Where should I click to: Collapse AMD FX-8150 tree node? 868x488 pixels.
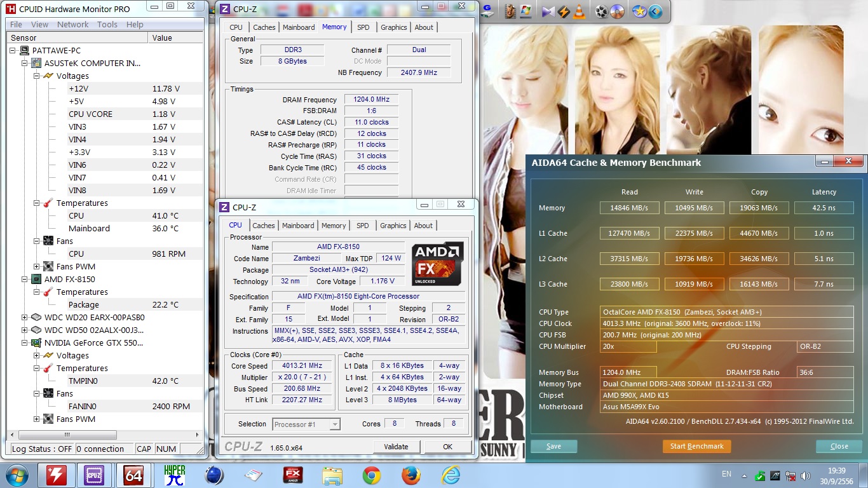pos(25,280)
